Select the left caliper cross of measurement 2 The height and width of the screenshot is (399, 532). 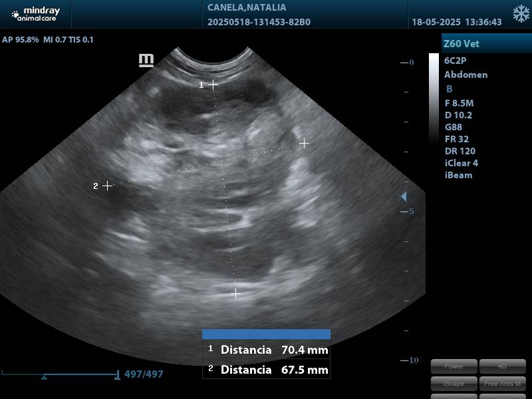tap(108, 186)
